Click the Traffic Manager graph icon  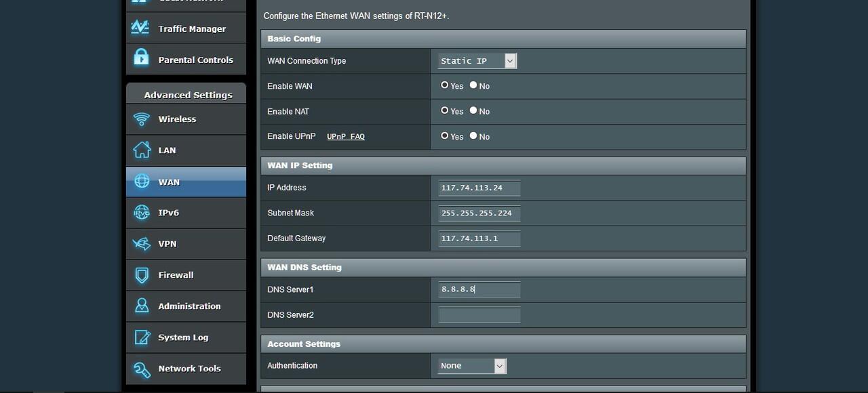(x=140, y=27)
